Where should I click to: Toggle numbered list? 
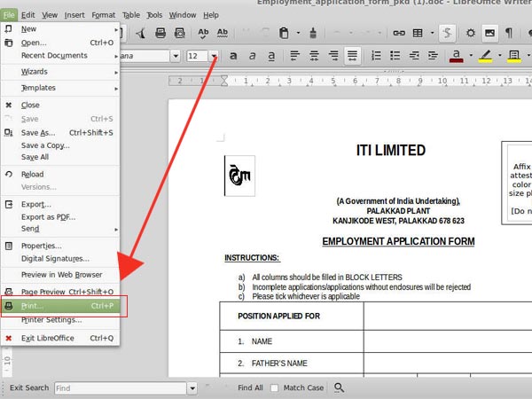376,55
